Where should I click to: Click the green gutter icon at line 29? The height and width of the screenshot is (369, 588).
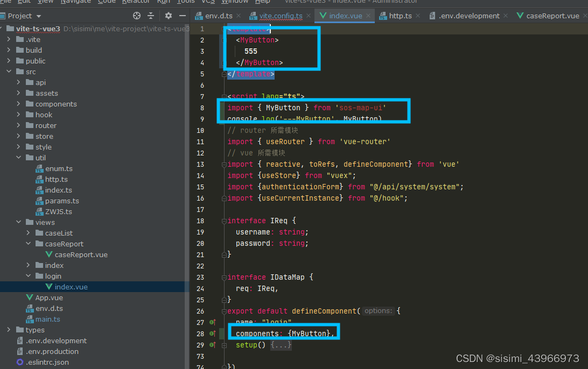(212, 345)
